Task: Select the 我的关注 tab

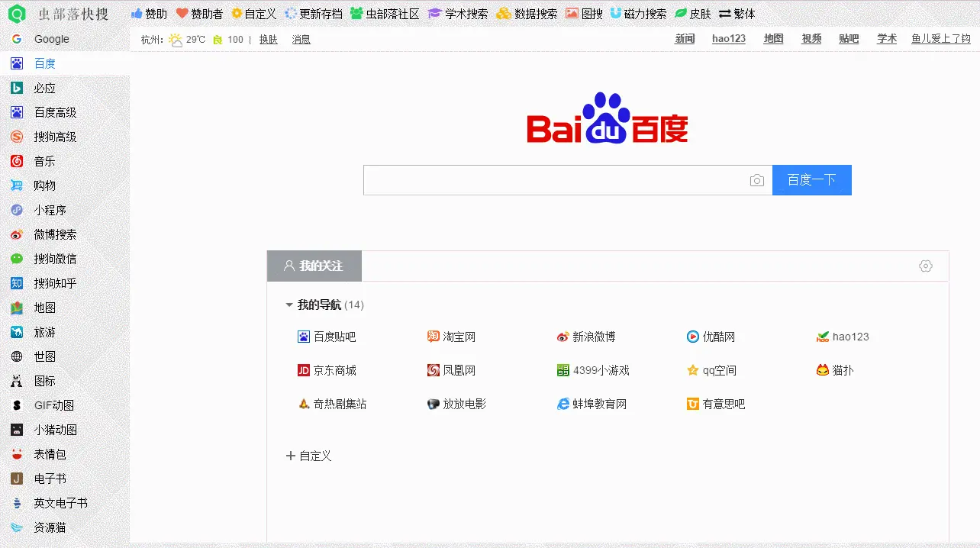Action: coord(314,266)
